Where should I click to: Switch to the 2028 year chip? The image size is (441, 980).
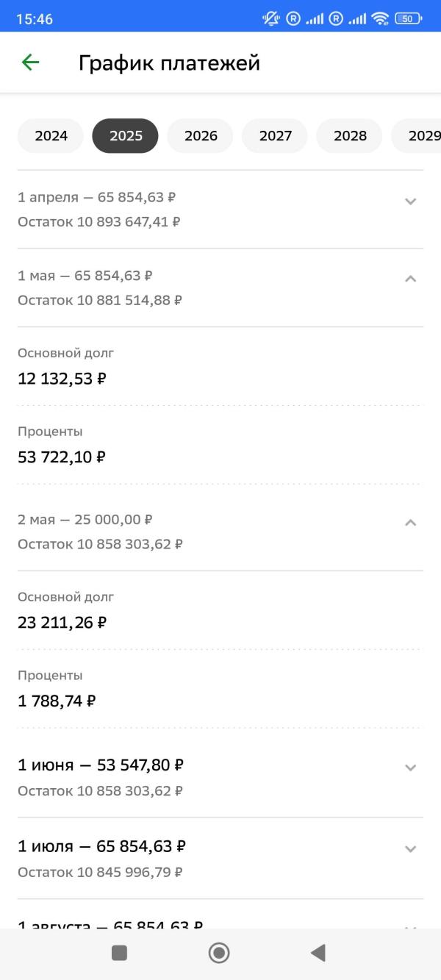350,136
